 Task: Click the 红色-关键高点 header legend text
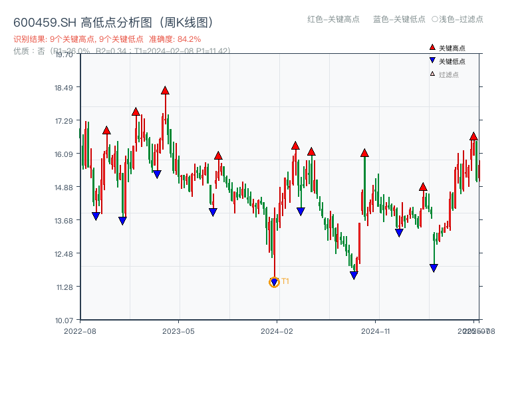(x=333, y=19)
